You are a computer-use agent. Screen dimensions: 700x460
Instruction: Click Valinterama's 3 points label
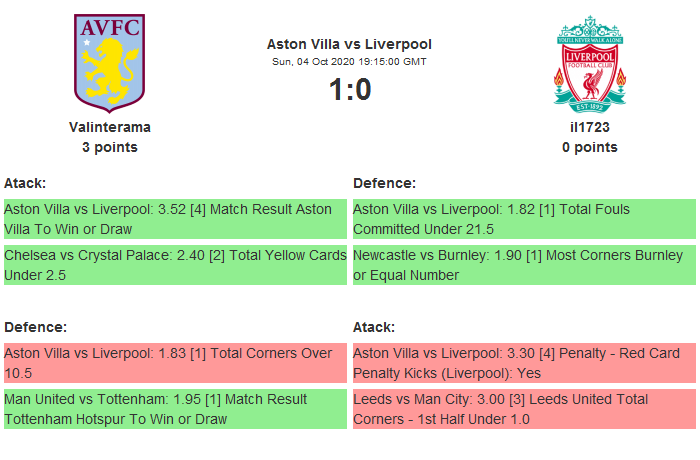click(x=110, y=147)
